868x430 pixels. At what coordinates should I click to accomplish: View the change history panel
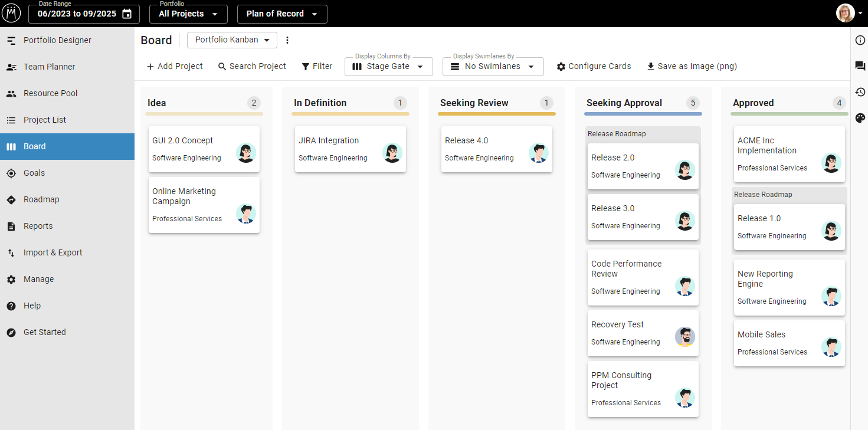click(x=860, y=91)
